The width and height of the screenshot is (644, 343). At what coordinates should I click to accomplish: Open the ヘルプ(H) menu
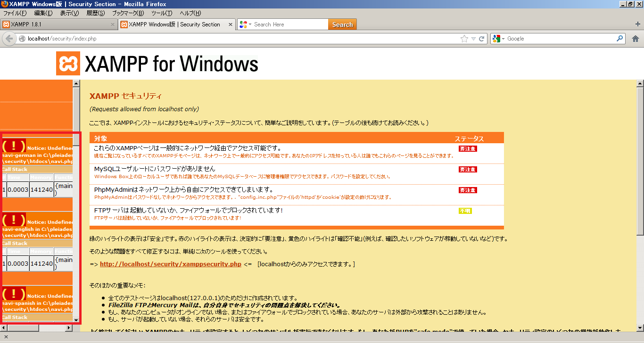[190, 13]
